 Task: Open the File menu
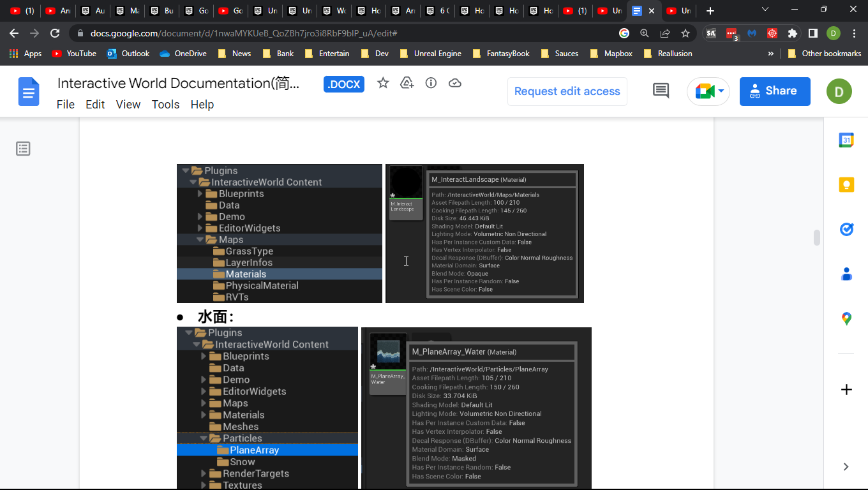coord(66,105)
